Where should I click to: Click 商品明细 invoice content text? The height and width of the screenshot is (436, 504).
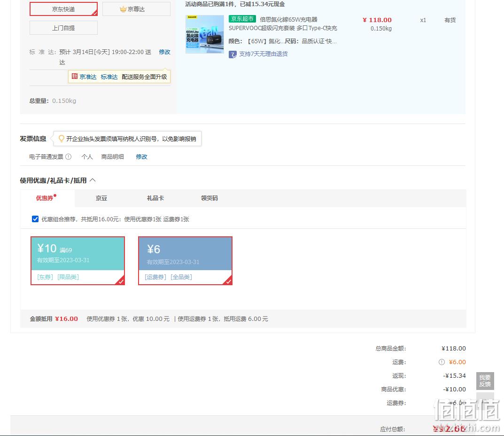(113, 156)
